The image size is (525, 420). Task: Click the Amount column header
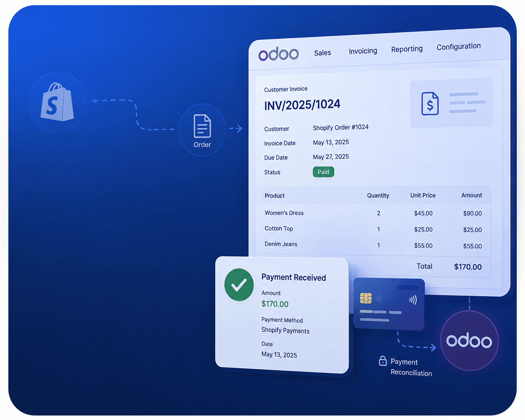(x=471, y=195)
